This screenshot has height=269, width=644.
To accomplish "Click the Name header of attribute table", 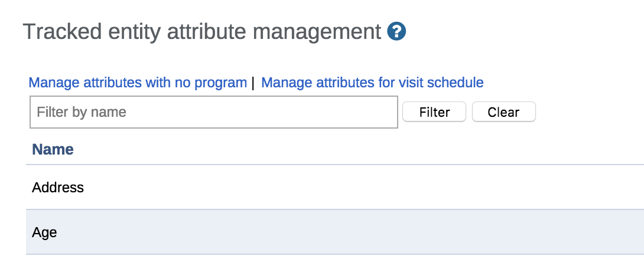I will pos(53,149).
